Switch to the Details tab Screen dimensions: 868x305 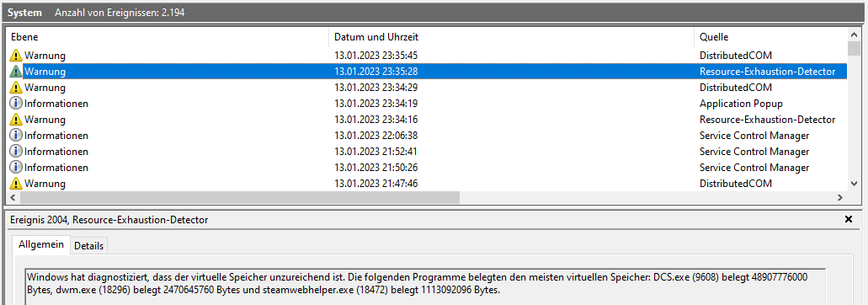pyautogui.click(x=88, y=246)
